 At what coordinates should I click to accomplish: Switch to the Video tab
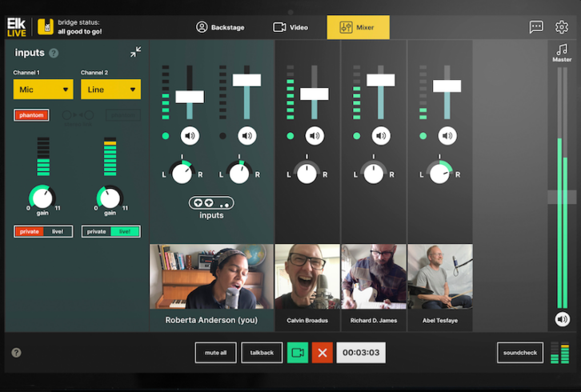(290, 27)
